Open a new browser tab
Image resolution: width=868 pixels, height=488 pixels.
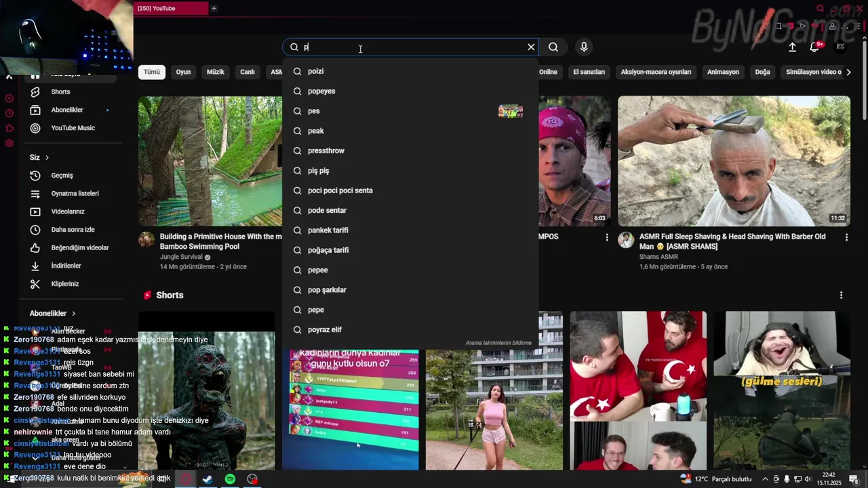coord(214,8)
